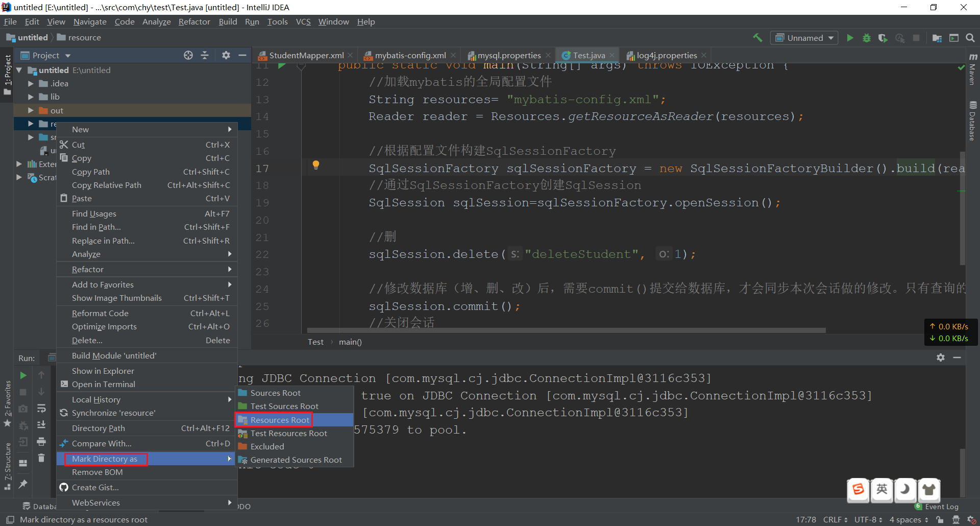Hide the Project panel with the minus icon
The width and height of the screenshot is (980, 526).
pyautogui.click(x=242, y=55)
